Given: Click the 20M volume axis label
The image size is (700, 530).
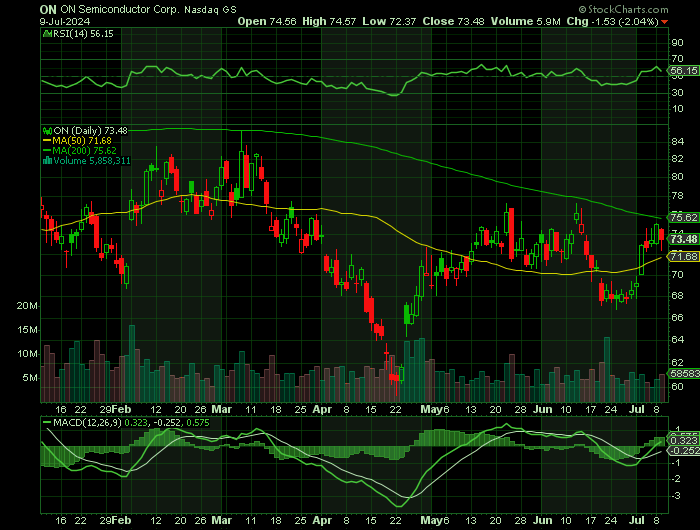Looking at the screenshot, I should (27, 306).
